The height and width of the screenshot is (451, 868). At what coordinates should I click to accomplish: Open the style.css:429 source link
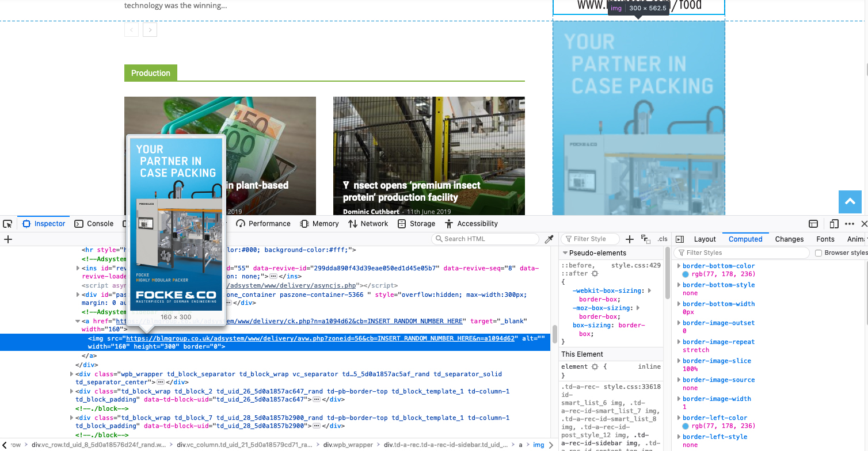[x=636, y=266]
